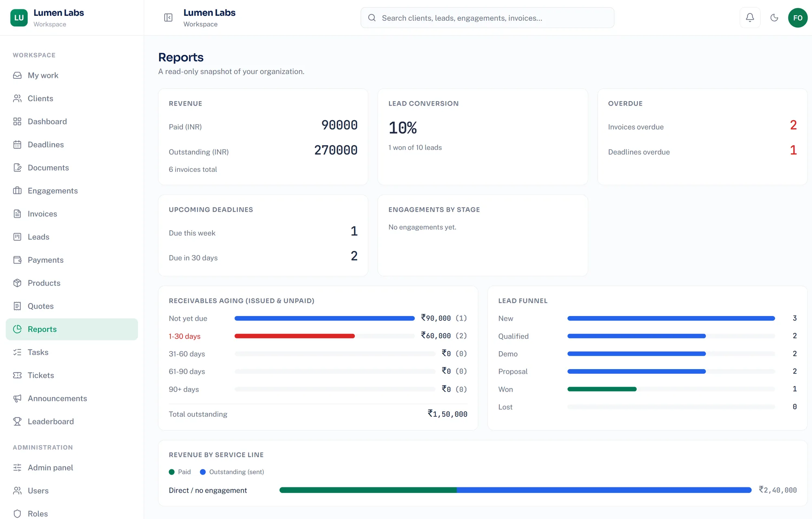Click the Paid green legend dot
Screen dimensions: 812x519
172,472
